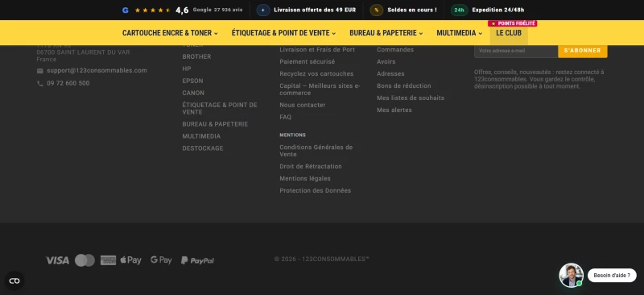The height and width of the screenshot is (295, 644).
Task: Open the Nous contacter link
Action: tap(303, 105)
